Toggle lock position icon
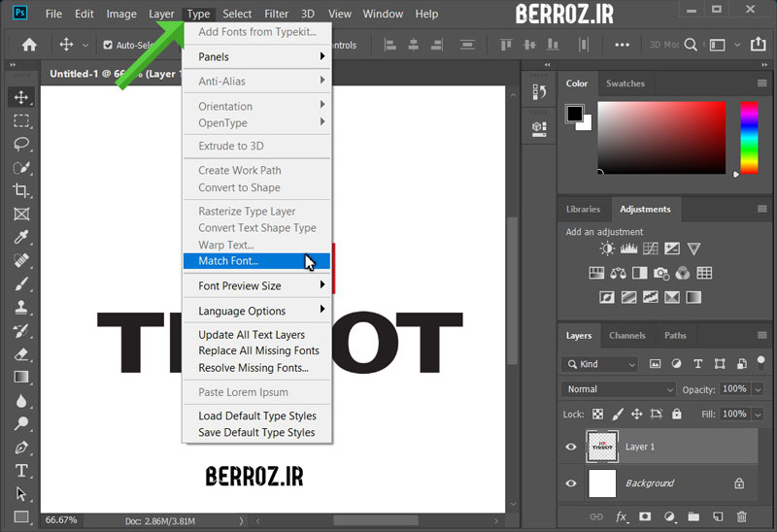Viewport: 777px width, 532px height. [x=637, y=414]
